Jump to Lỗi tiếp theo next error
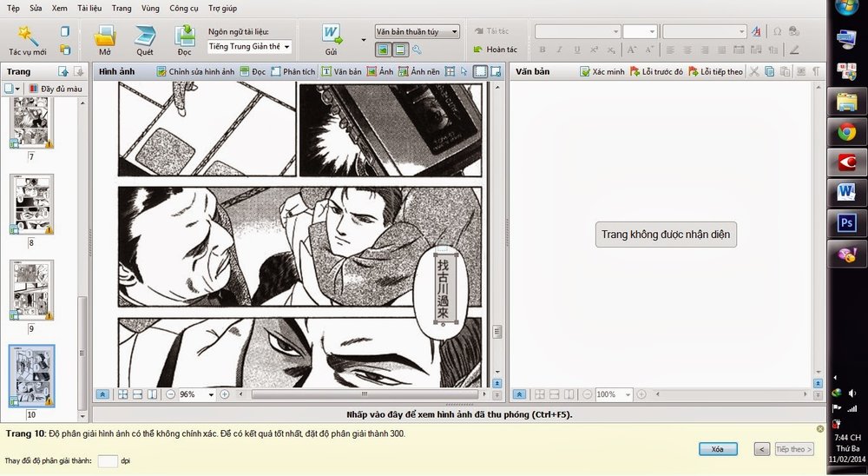Viewport: 868px width, 476px height. [716, 71]
